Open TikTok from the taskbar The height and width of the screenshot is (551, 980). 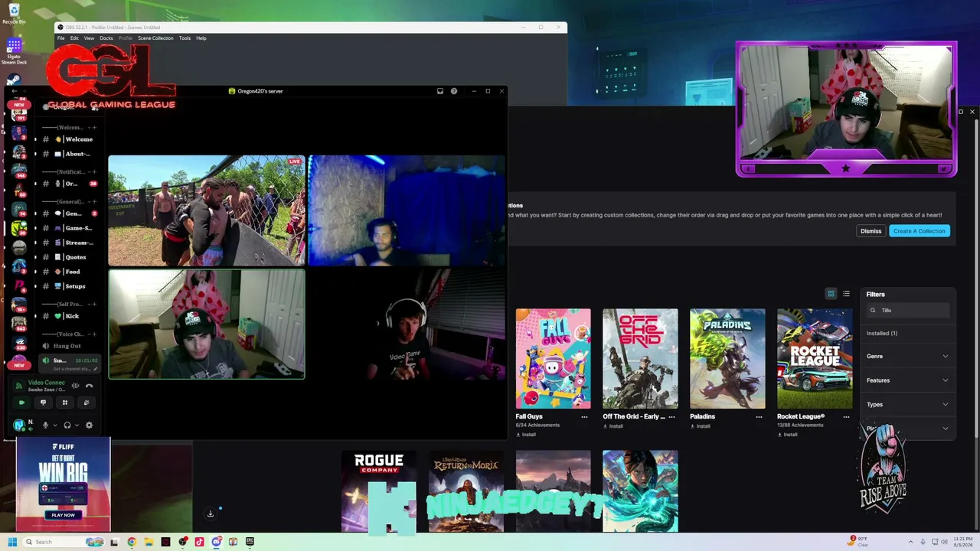[x=199, y=542]
